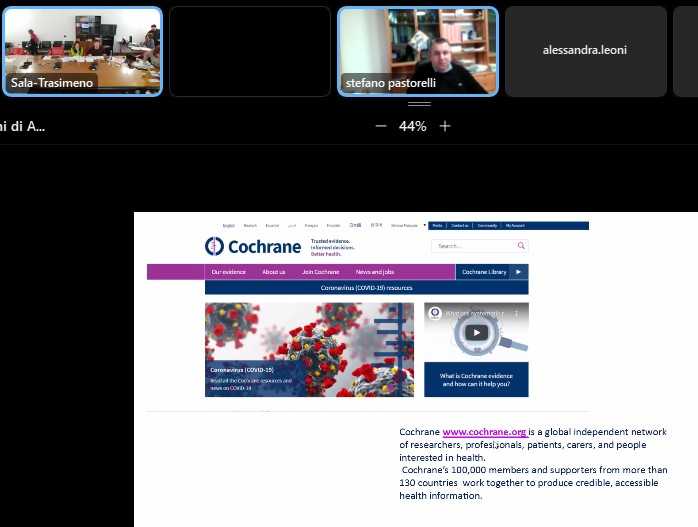Play the Cochrane evidence video

click(476, 332)
